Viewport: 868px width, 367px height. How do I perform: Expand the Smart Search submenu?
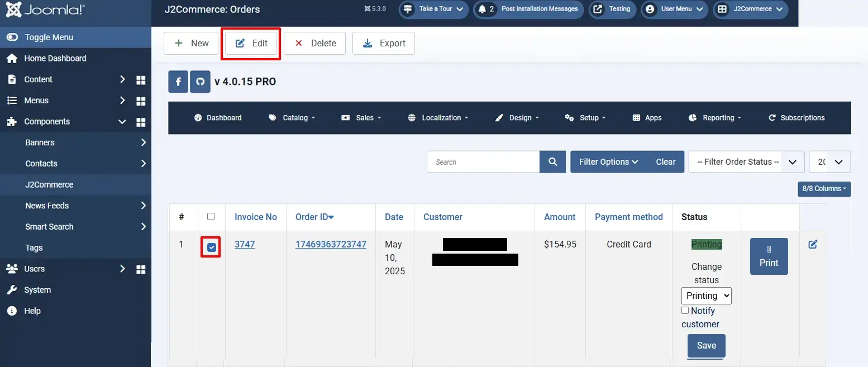(x=144, y=227)
